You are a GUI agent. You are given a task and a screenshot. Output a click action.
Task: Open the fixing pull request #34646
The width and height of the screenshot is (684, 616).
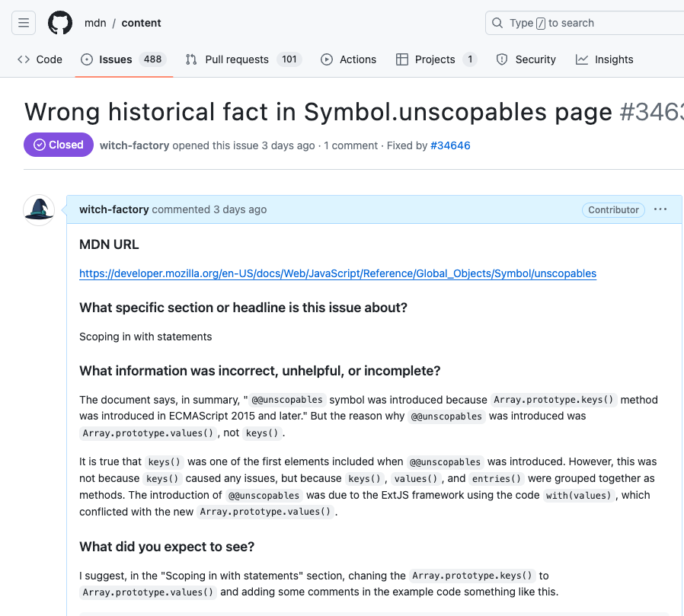(450, 145)
